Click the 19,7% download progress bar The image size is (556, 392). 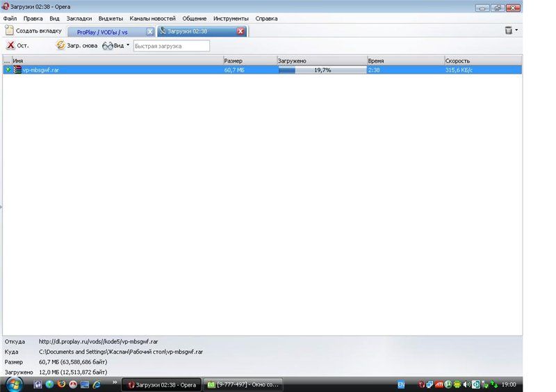tap(322, 70)
